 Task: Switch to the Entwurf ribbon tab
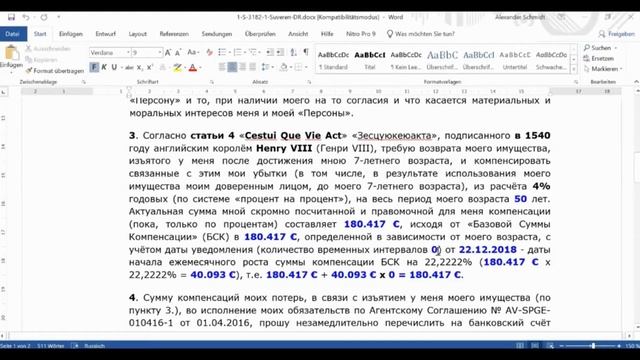[x=105, y=34]
